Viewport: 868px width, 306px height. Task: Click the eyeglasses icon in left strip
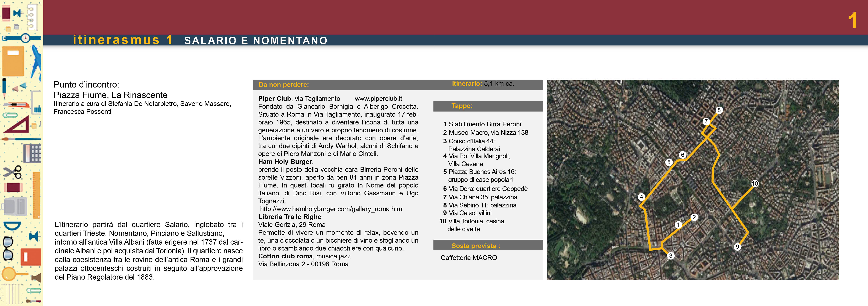[x=8, y=249]
